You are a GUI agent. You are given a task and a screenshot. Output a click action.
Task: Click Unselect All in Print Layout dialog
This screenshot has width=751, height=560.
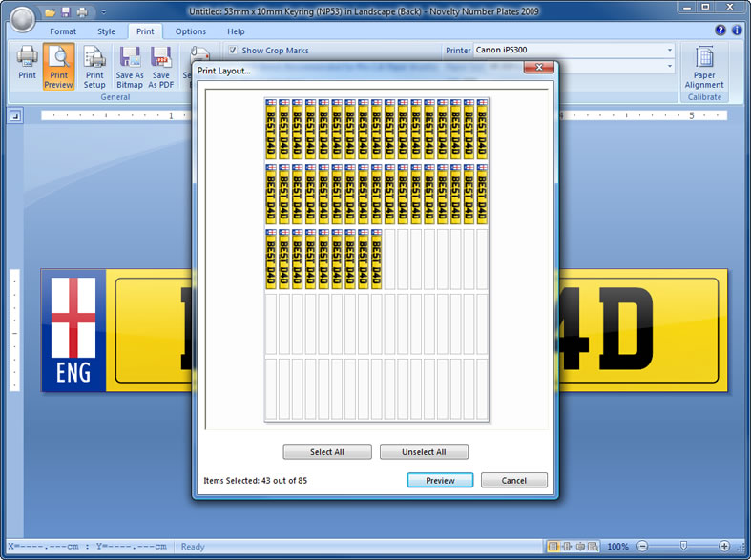(424, 452)
